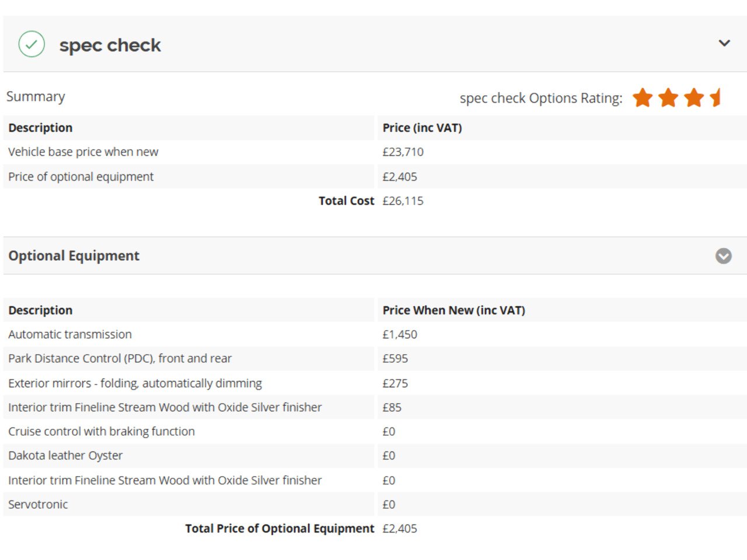Click the half orange rating star
This screenshot has width=747, height=560.
(x=716, y=97)
